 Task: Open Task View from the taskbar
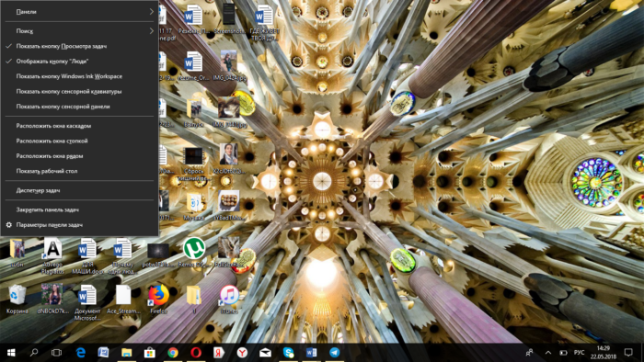[x=57, y=353]
